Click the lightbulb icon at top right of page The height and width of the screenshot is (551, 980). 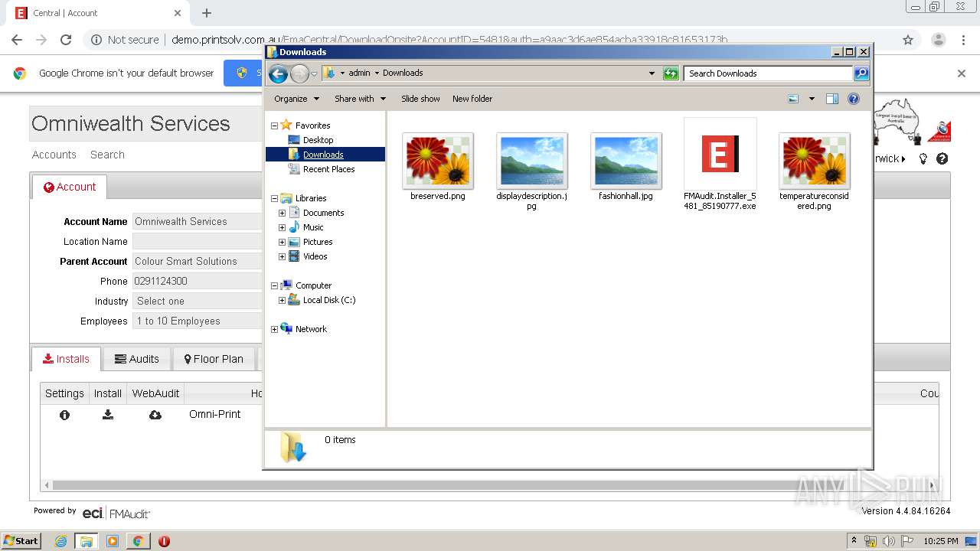point(923,158)
